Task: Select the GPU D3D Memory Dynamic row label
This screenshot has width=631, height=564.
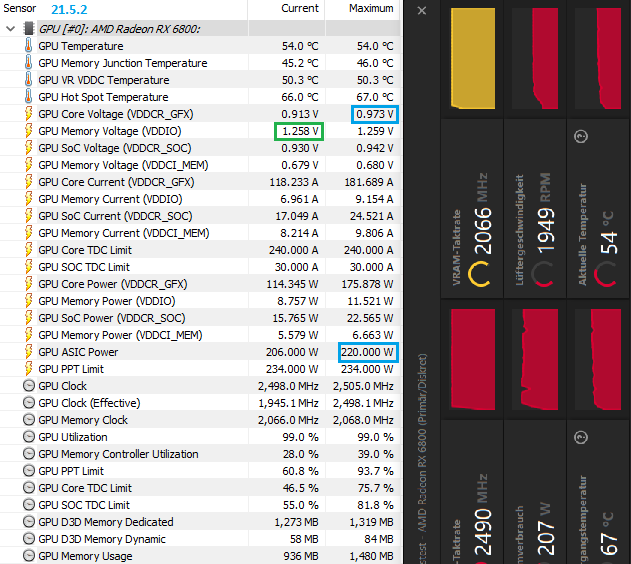Action: coord(102,539)
